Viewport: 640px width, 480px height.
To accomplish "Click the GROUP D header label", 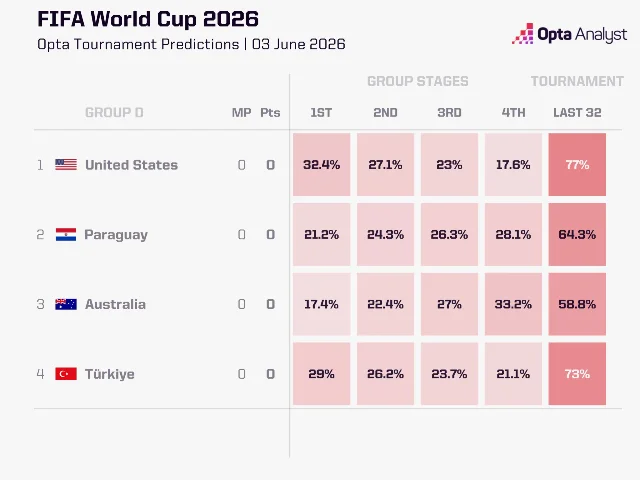I will [114, 112].
